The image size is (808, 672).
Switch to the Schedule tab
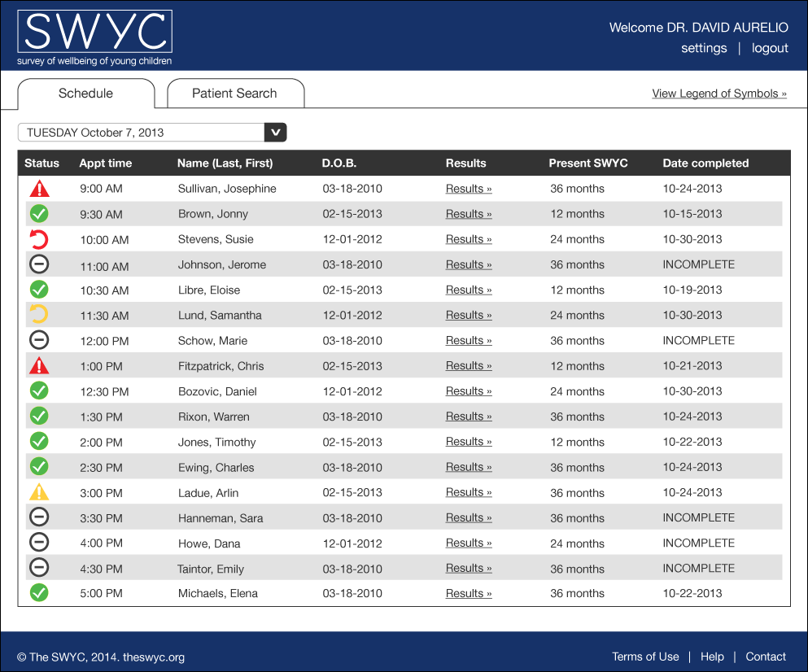point(86,94)
